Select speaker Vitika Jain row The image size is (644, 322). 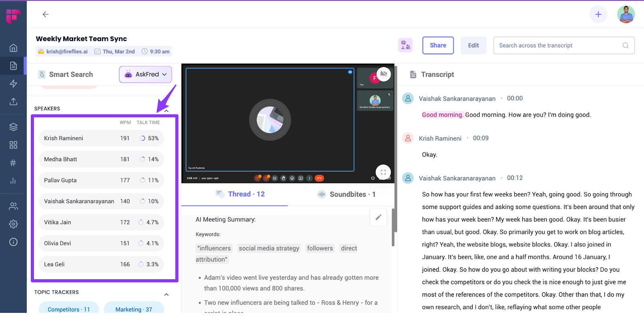(x=101, y=222)
